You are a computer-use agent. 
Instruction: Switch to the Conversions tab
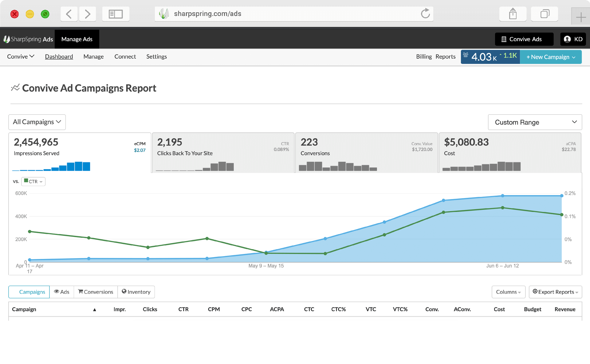click(96, 292)
